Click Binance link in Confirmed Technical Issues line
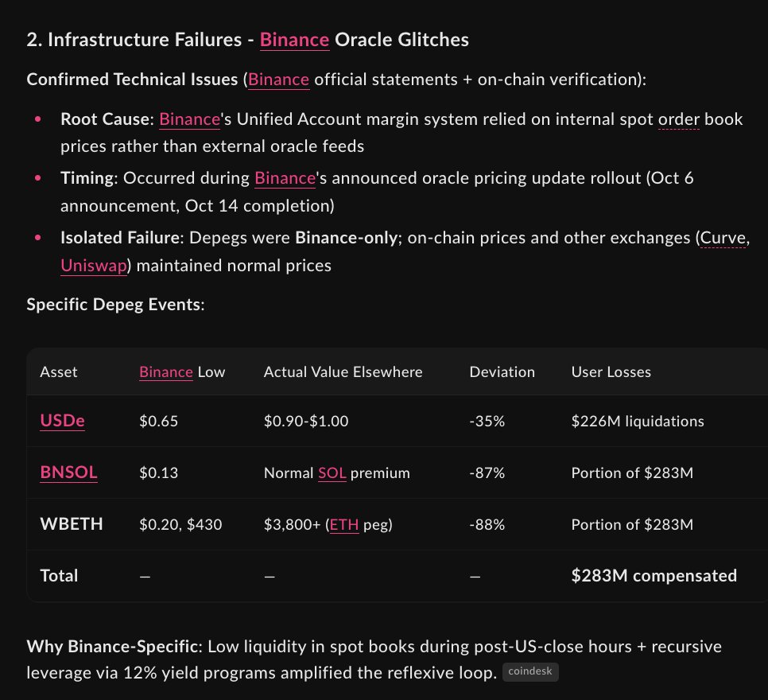 click(x=279, y=80)
